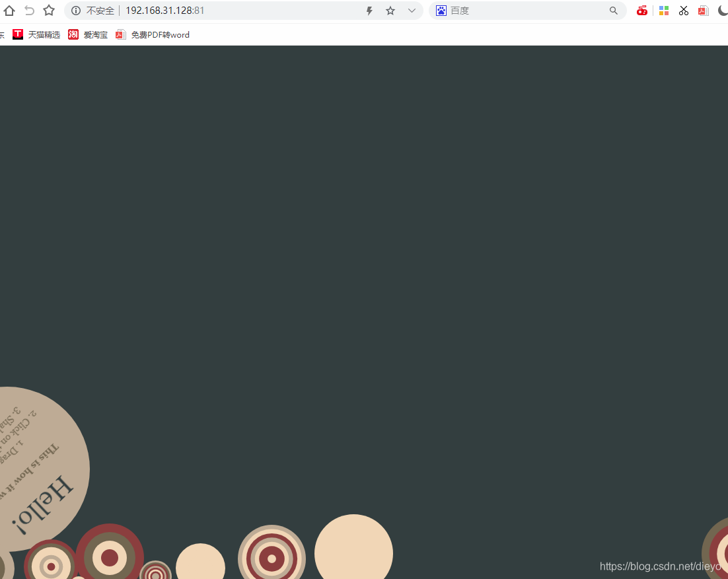This screenshot has height=579, width=728.
Task: Go to the browser home page
Action: click(9, 10)
